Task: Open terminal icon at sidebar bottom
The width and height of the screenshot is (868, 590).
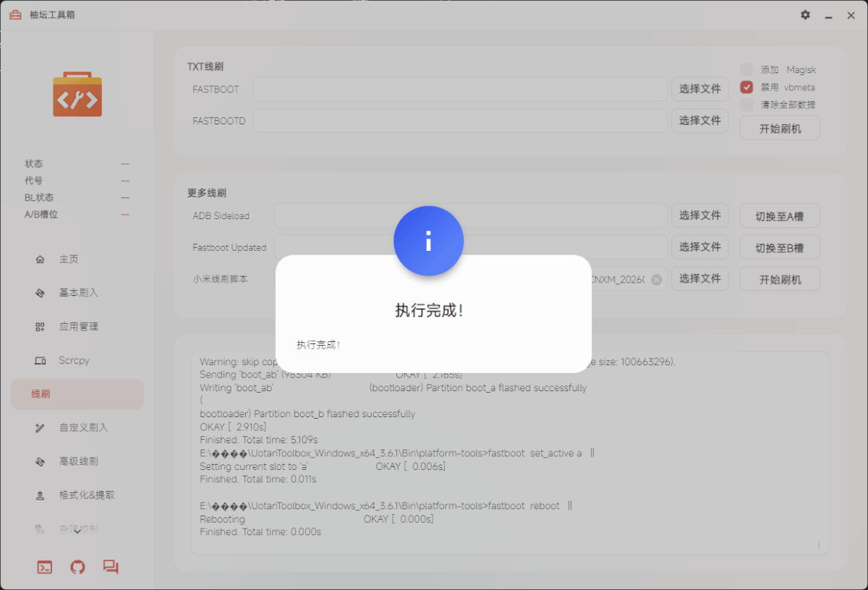Action: click(x=44, y=568)
